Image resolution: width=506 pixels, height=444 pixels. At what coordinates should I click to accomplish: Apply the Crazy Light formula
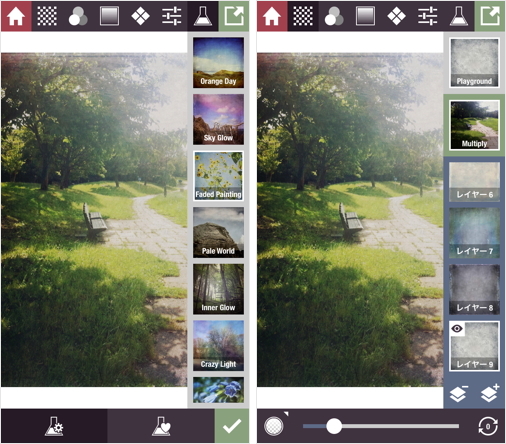point(218,346)
